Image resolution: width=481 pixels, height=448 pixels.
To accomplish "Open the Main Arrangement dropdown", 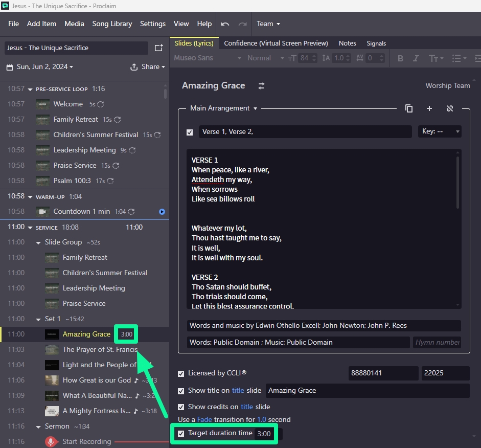I will tap(223, 108).
